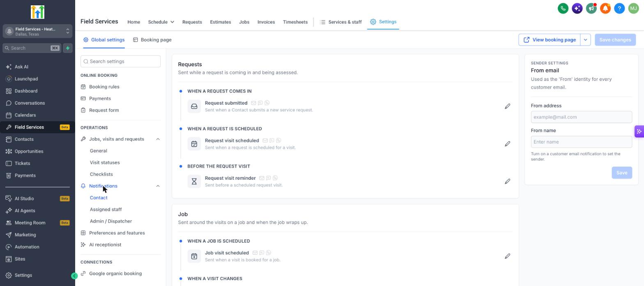Screen dimensions: 644x286
Task: Click the sidebar global Search box
Action: pos(32,48)
